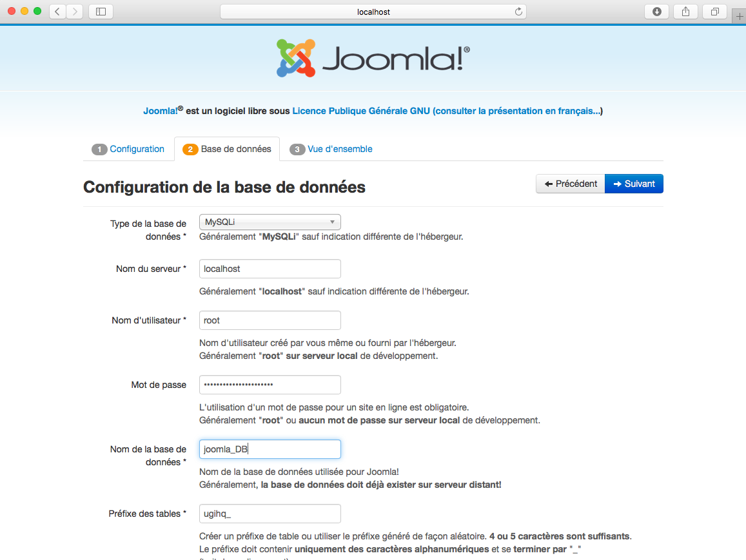Click the Nom du serveur field
Screen dimensions: 746x560
[270, 269]
